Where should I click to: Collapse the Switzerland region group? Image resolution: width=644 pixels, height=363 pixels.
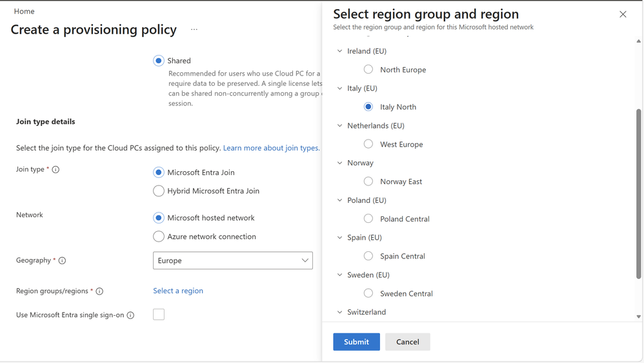click(340, 312)
